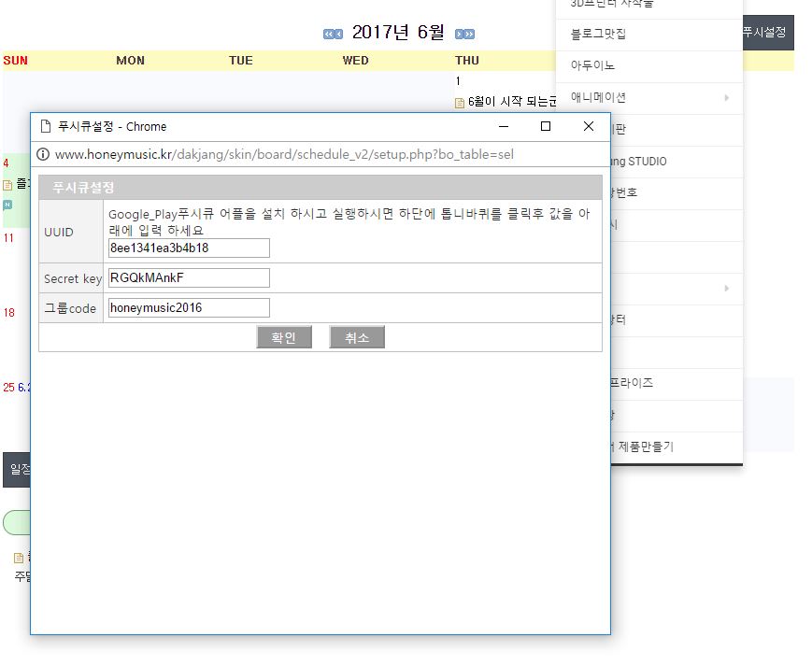Click the yellow document icon at bottom left

[19, 559]
